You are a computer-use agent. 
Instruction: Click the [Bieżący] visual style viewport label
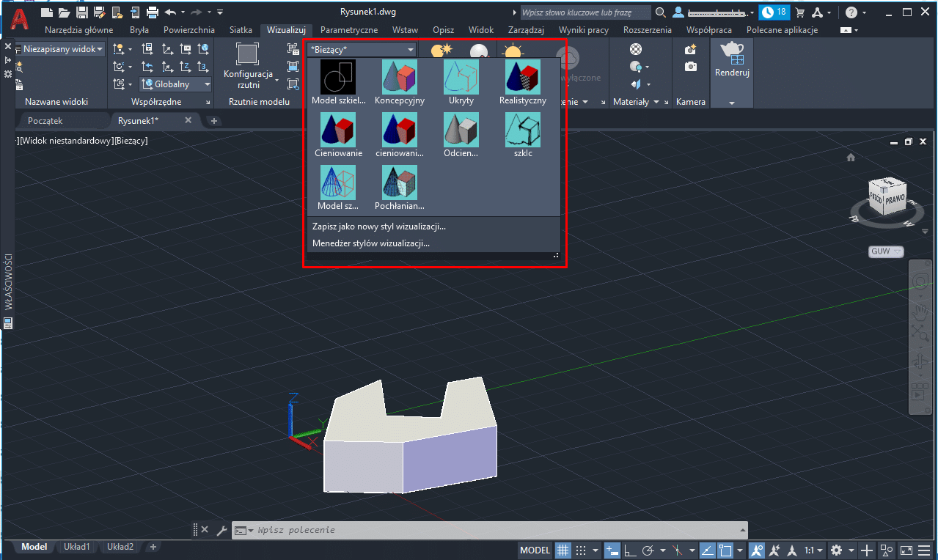point(131,140)
